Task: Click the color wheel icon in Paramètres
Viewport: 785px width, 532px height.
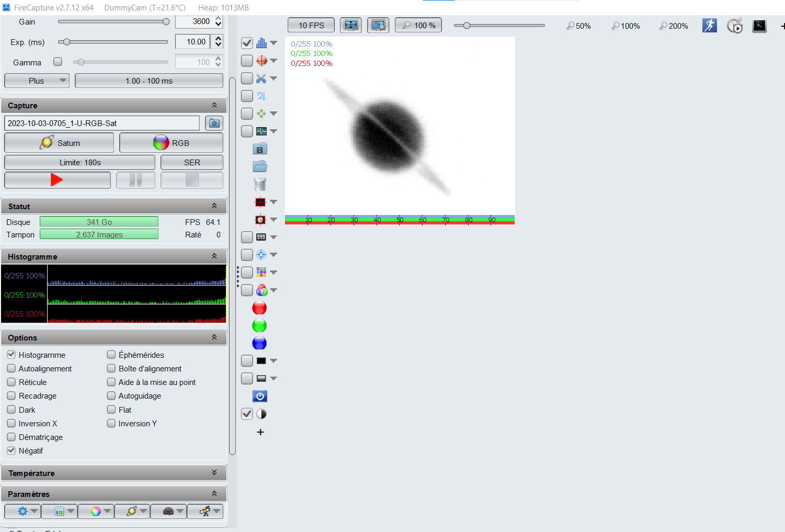Action: point(96,511)
